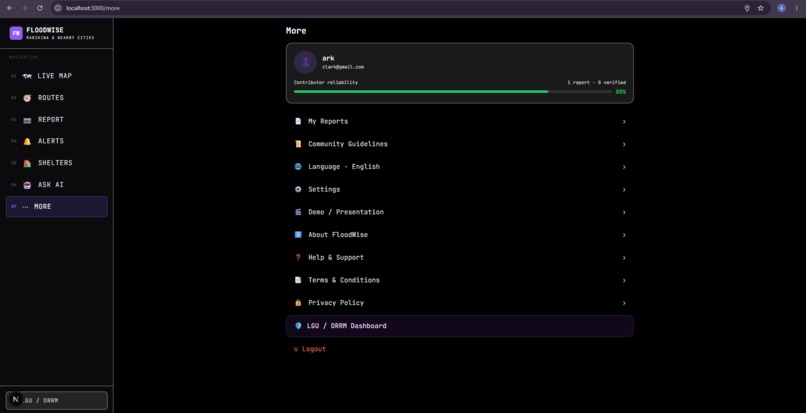This screenshot has height=413, width=806.
Task: Expand Demo / Presentation chevron
Action: coord(624,212)
